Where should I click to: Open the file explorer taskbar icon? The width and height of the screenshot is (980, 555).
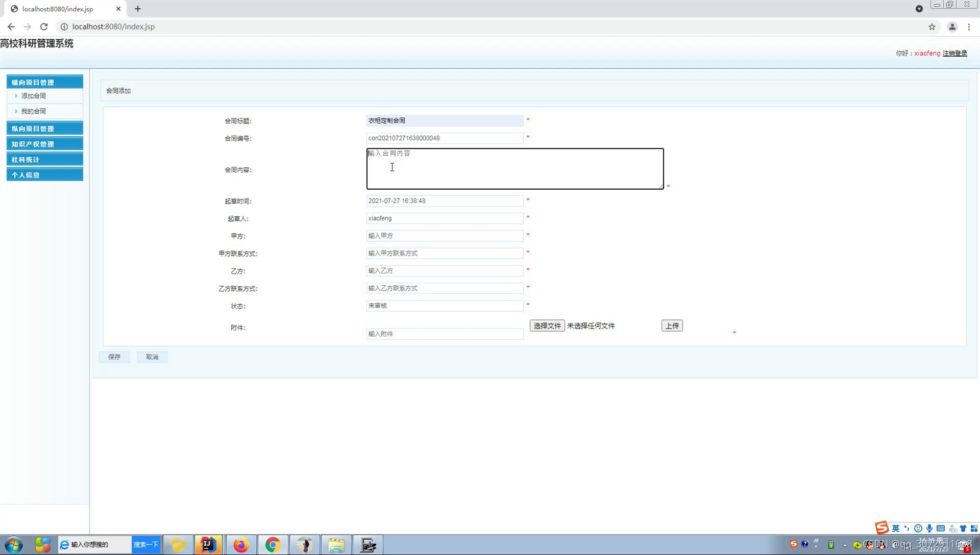point(336,545)
